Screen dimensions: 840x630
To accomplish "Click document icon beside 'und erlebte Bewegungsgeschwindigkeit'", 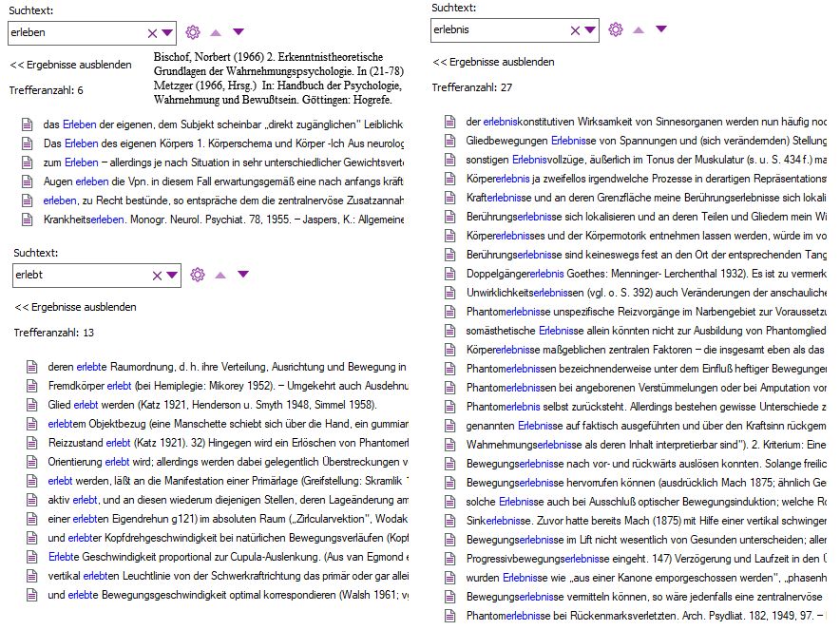I will tap(32, 595).
